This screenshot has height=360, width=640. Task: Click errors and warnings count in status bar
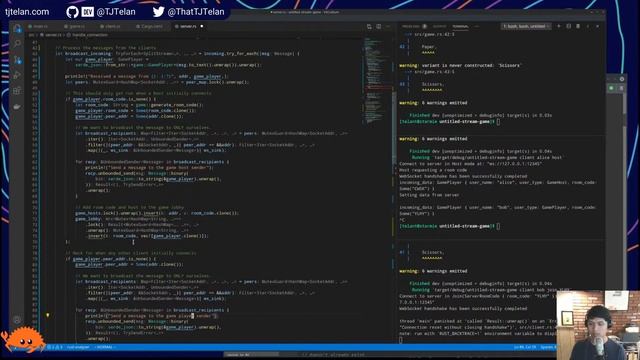[55, 347]
